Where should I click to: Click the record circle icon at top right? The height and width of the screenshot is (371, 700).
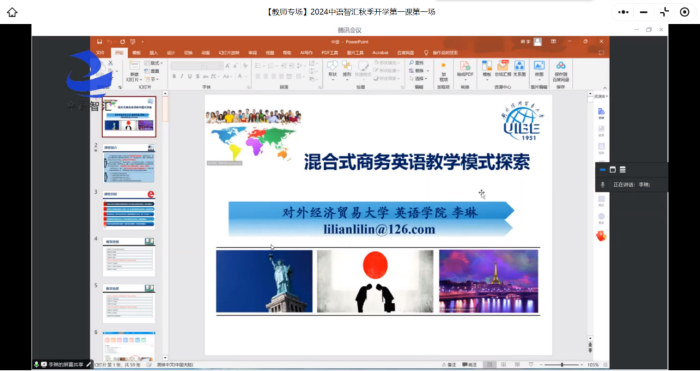684,12
